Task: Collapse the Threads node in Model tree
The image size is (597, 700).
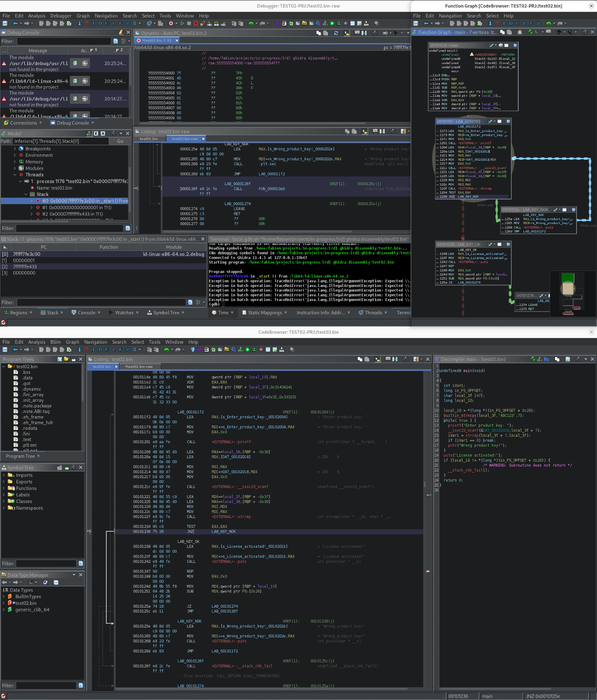Action: click(15, 175)
